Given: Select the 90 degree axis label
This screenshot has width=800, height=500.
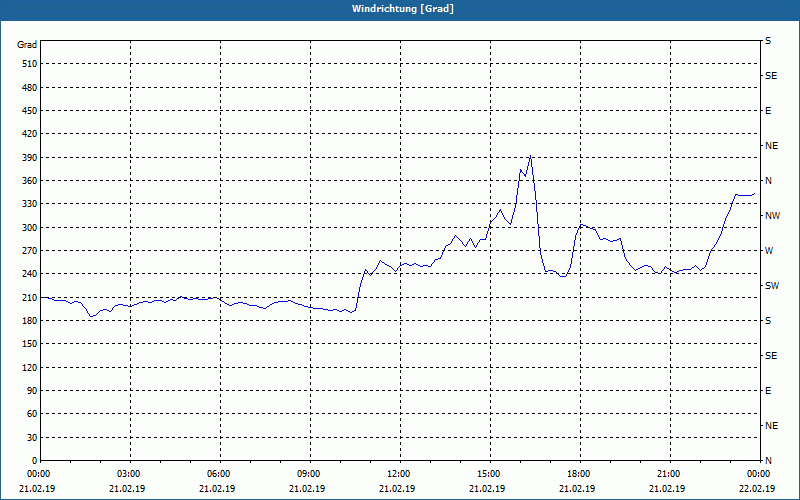Looking at the screenshot, I should 32,391.
